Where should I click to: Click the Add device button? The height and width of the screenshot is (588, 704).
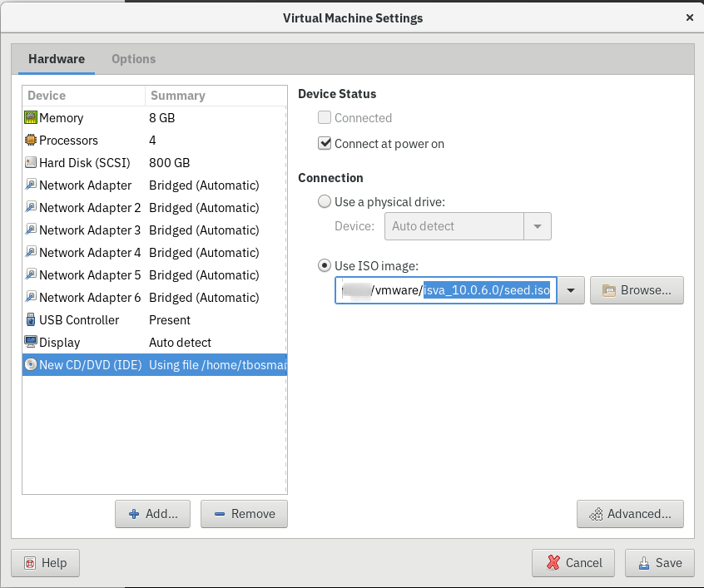point(152,514)
